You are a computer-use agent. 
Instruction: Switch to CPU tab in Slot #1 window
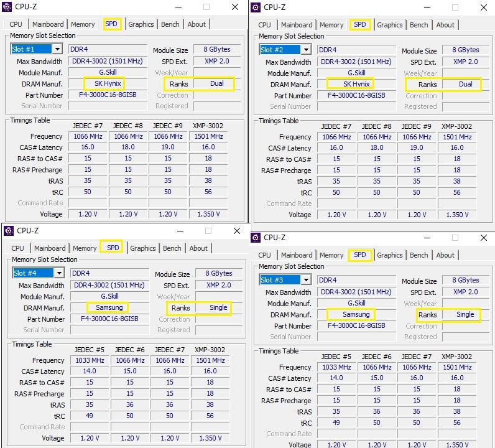[x=16, y=24]
